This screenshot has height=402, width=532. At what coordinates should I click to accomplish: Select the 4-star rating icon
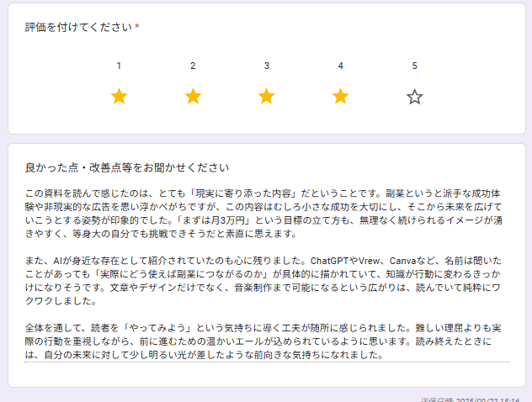click(340, 97)
